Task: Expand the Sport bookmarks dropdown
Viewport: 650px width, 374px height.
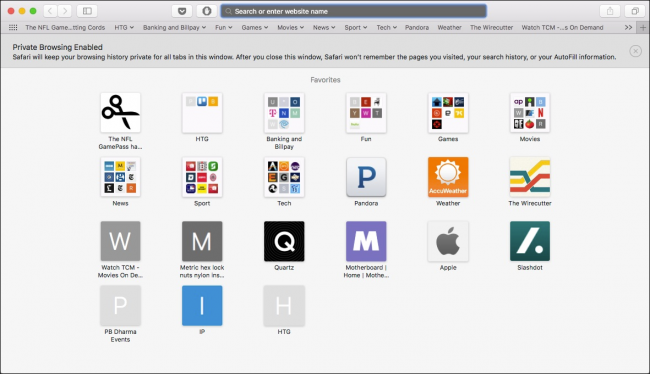Action: [x=356, y=27]
